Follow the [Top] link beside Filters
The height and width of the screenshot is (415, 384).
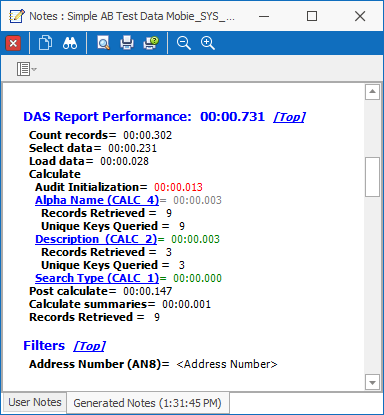click(89, 346)
